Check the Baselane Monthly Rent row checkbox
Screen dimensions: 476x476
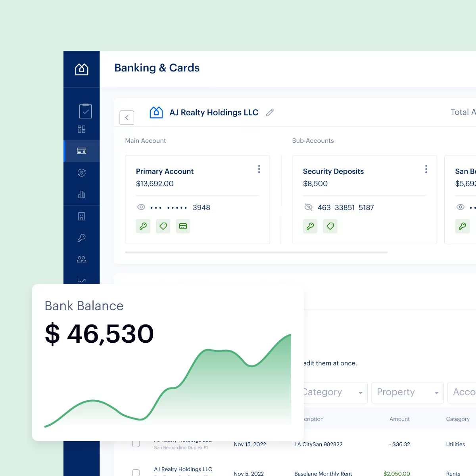[136, 473]
